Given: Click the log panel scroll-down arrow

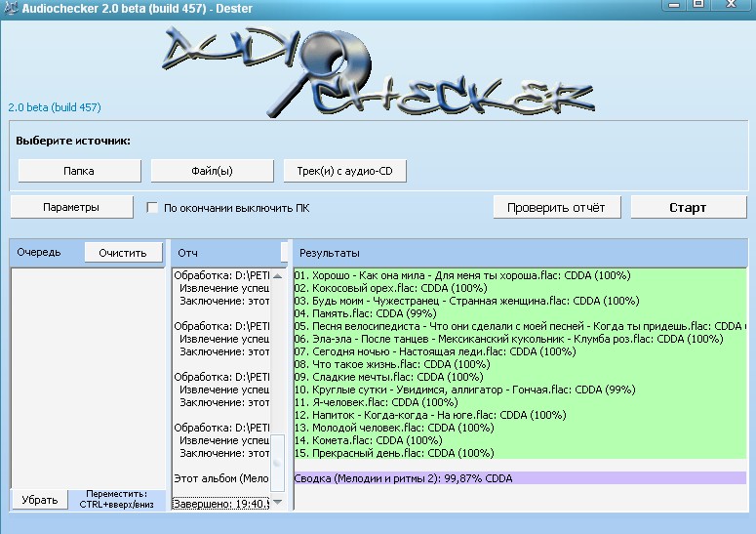Looking at the screenshot, I should tap(277, 502).
